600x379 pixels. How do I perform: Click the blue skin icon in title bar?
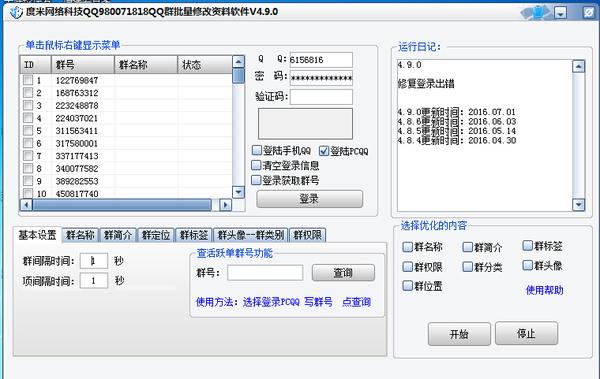pyautogui.click(x=537, y=13)
